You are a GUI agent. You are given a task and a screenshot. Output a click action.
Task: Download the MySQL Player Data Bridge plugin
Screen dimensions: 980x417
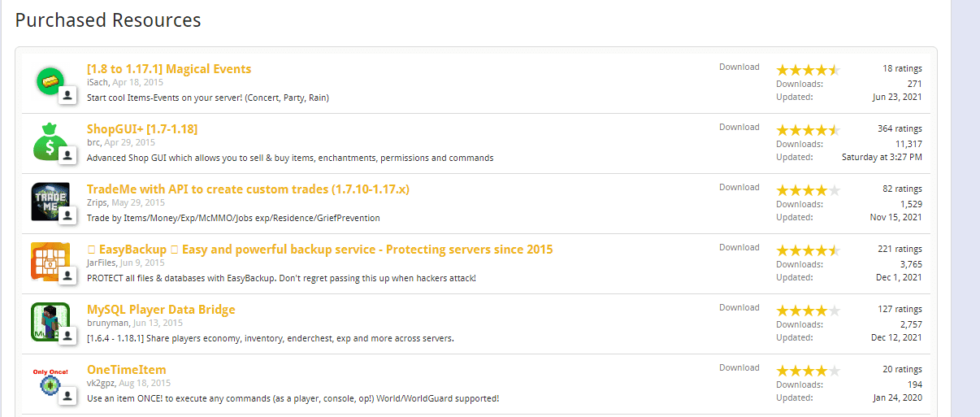coord(739,308)
